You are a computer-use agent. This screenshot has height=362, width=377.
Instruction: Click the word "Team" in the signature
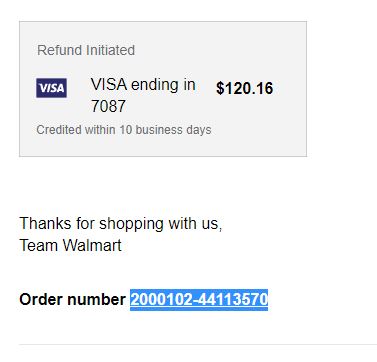click(x=39, y=246)
